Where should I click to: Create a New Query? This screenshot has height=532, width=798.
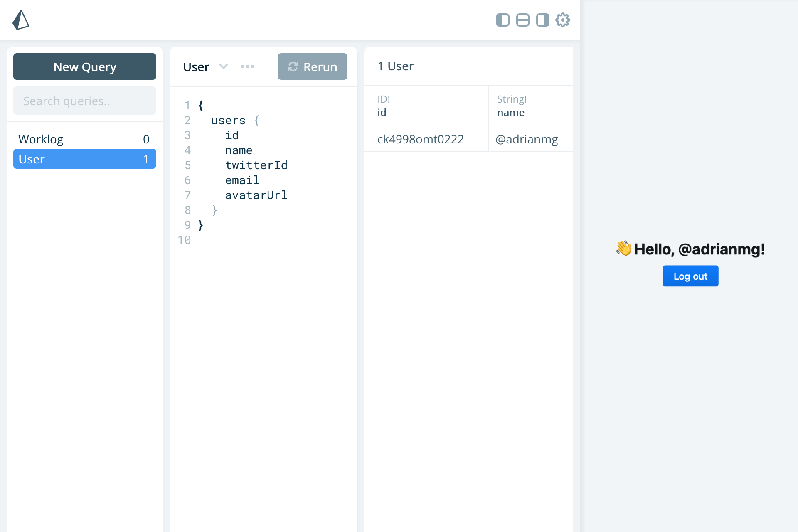[85, 66]
